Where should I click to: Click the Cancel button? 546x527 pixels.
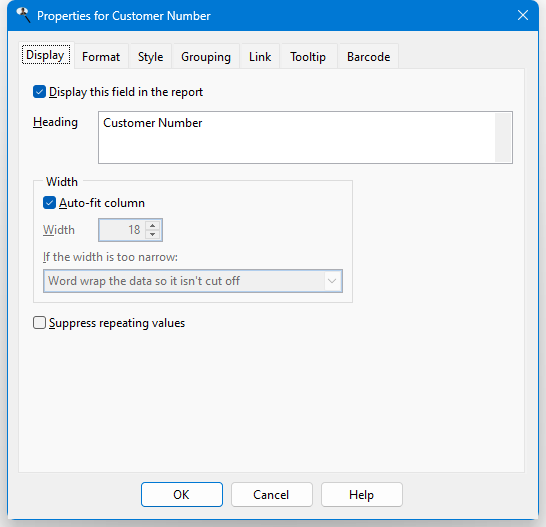(x=272, y=495)
